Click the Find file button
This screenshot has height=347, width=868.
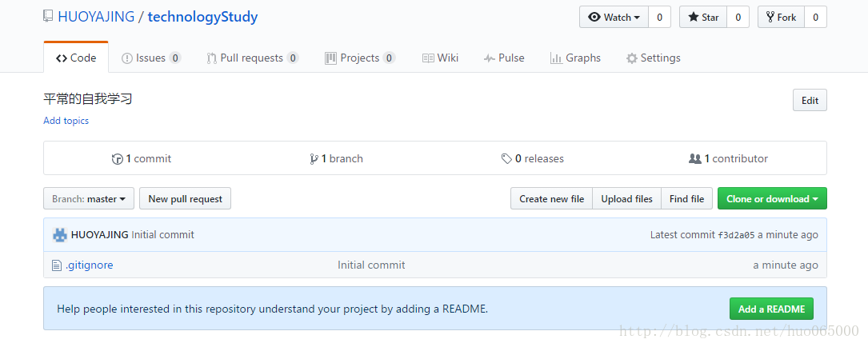686,198
